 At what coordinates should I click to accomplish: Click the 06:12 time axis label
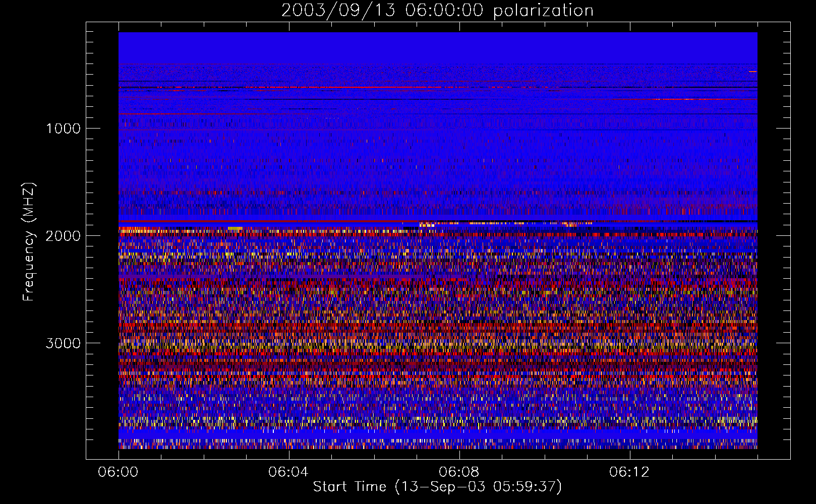pos(629,472)
